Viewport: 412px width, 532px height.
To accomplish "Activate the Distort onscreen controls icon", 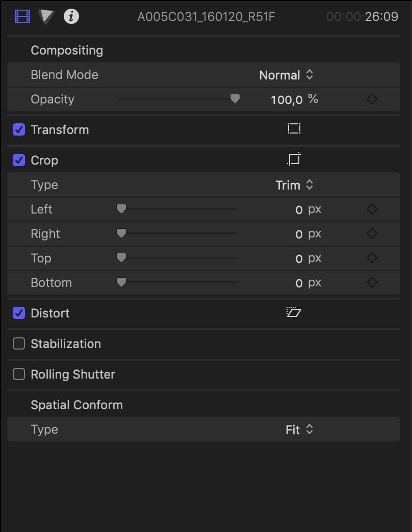I will (294, 312).
